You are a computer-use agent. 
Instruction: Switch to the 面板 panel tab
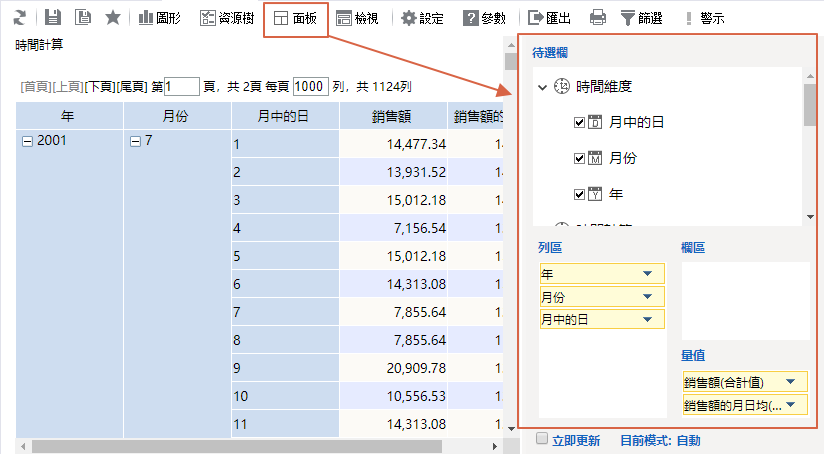coord(296,18)
